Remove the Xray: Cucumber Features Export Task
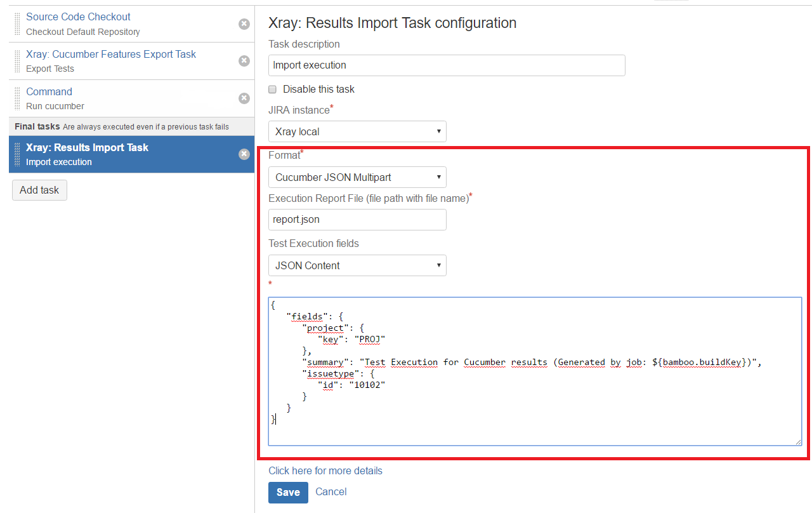This screenshot has height=513, width=812. coord(244,61)
